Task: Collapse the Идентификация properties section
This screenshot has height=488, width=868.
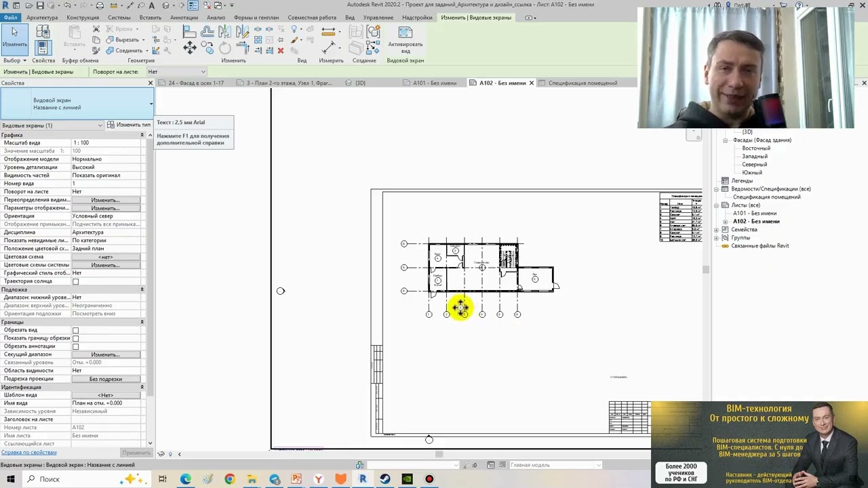Action: pyautogui.click(x=142, y=387)
